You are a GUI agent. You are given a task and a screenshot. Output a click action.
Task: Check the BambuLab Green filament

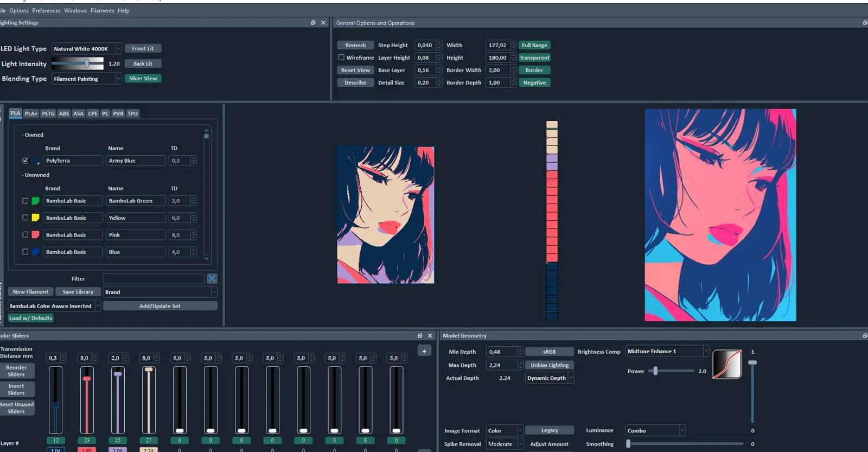pyautogui.click(x=25, y=201)
